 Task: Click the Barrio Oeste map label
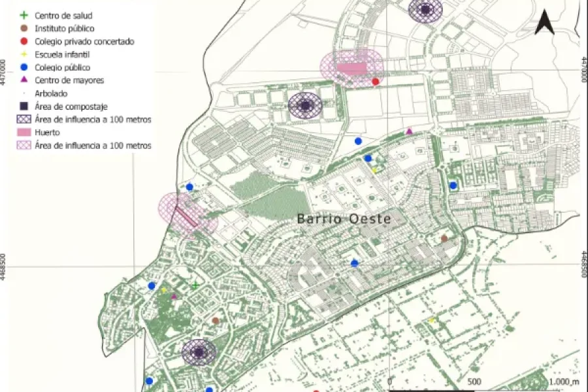click(344, 219)
